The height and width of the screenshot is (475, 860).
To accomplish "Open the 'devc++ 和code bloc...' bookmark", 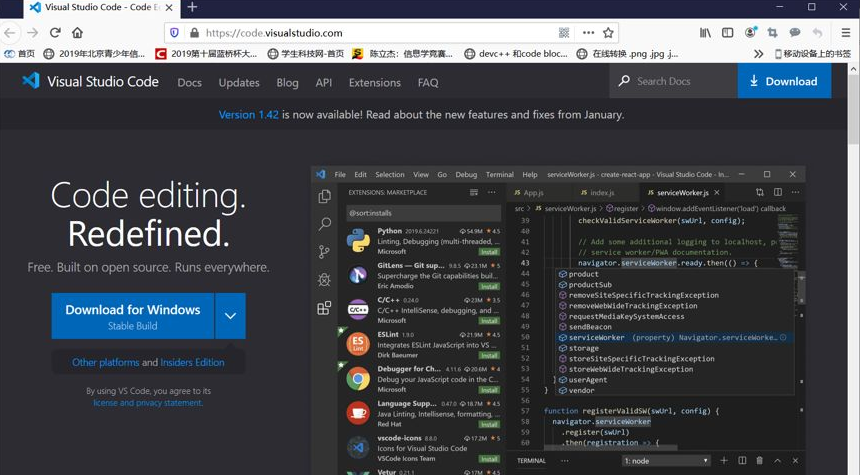I will tap(516, 54).
